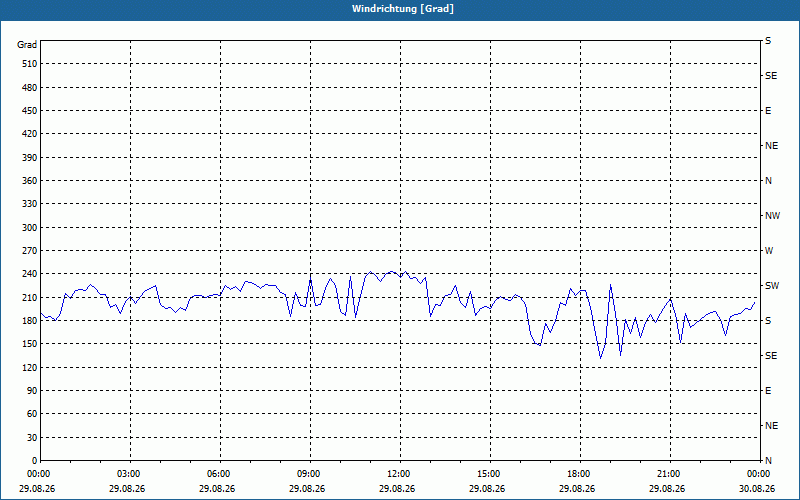Screen dimensions: 800x500
Task: Select the y-axis value 450
Action: (30, 111)
